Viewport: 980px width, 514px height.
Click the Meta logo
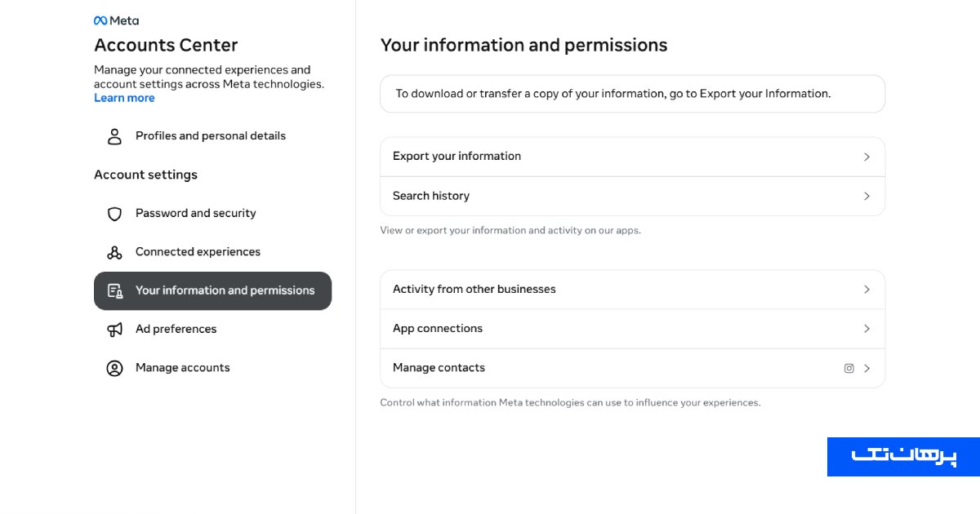[x=116, y=21]
